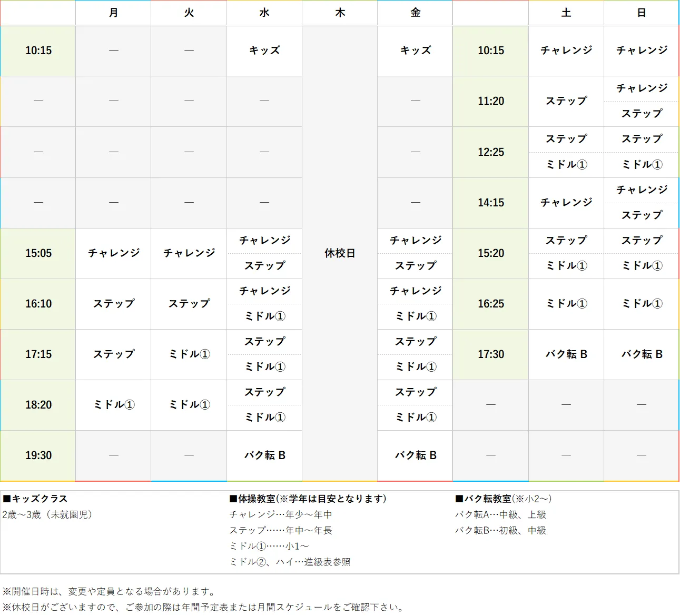Click the 土 day header
Screen dimensions: 680x616
click(x=566, y=13)
